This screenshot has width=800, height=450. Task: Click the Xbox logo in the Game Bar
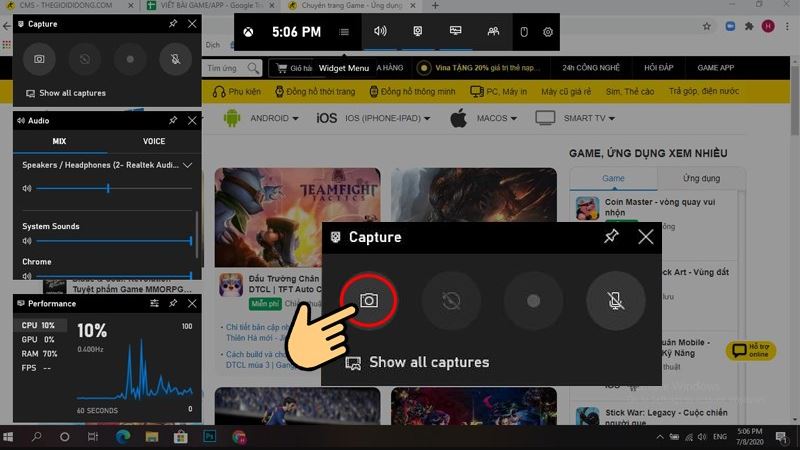point(248,32)
